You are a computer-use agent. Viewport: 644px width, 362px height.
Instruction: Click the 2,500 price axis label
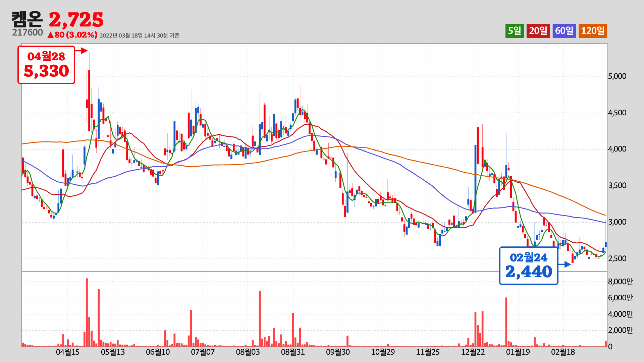click(617, 259)
